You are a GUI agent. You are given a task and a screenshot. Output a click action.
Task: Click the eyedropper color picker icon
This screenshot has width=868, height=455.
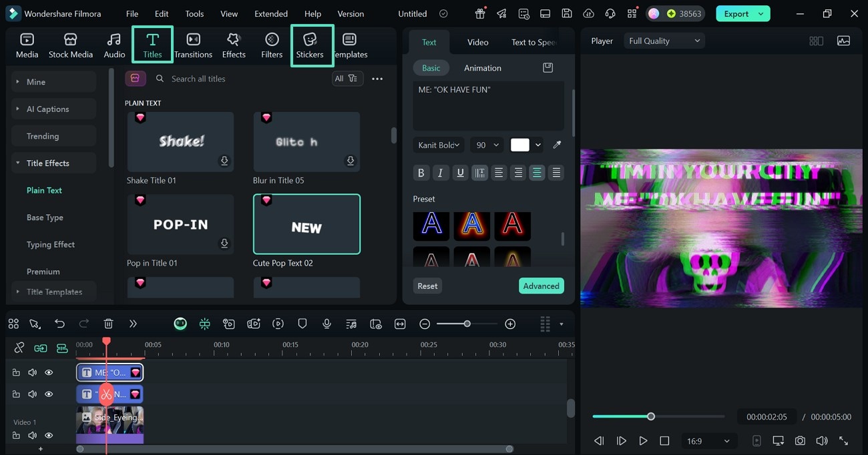click(557, 145)
